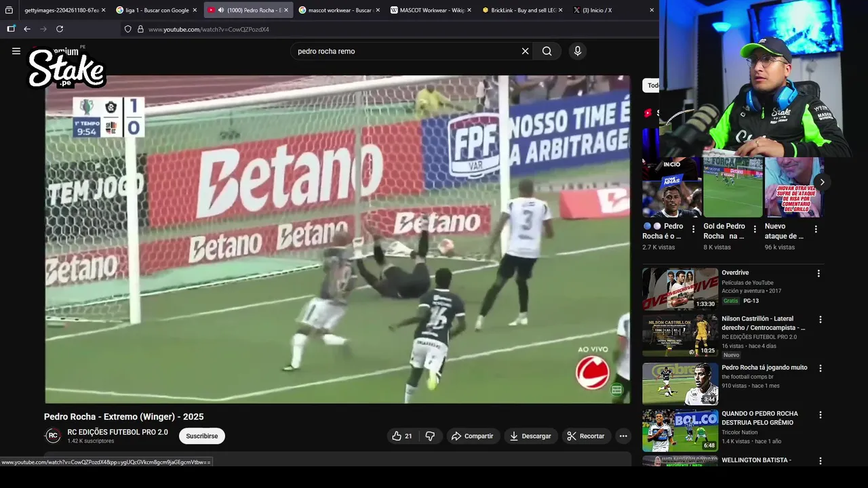Click the main video player to pause

point(338,239)
